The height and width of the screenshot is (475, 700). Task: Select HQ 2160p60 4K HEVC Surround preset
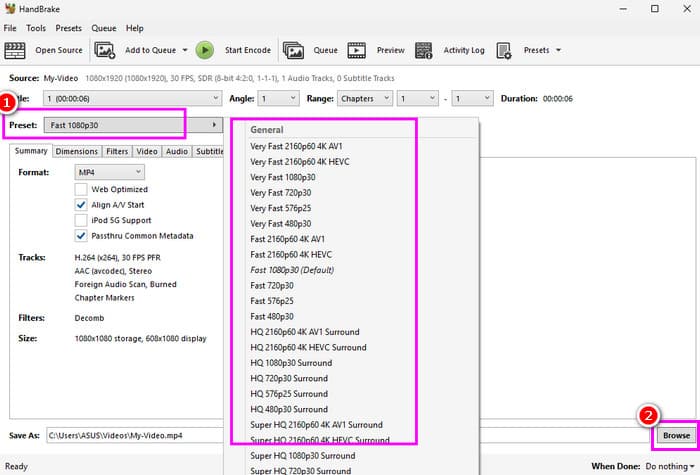click(308, 347)
